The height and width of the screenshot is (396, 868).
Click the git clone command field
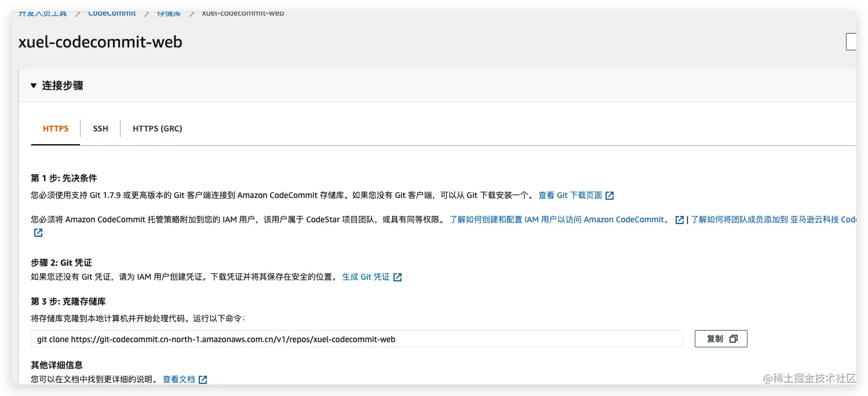(357, 339)
